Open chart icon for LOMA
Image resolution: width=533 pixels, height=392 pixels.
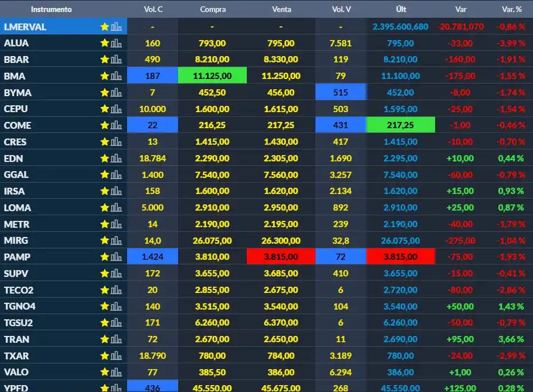click(x=116, y=208)
